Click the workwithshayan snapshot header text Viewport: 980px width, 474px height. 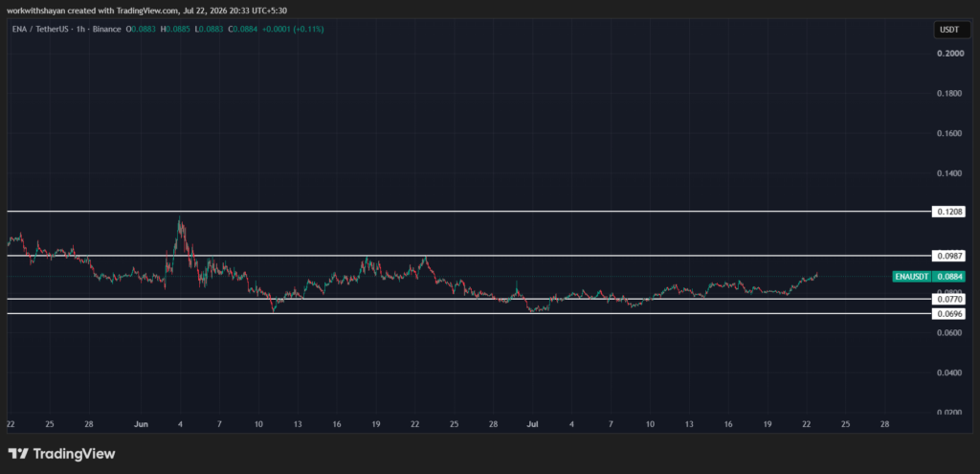click(x=146, y=11)
